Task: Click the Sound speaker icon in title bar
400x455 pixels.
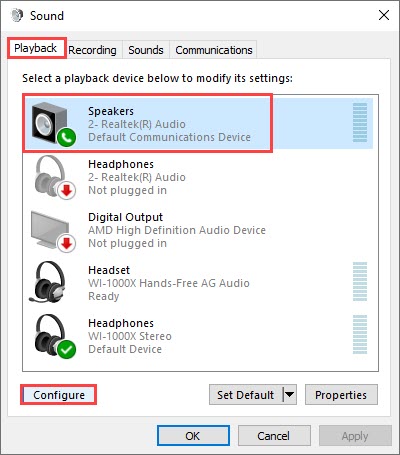Action: (17, 15)
